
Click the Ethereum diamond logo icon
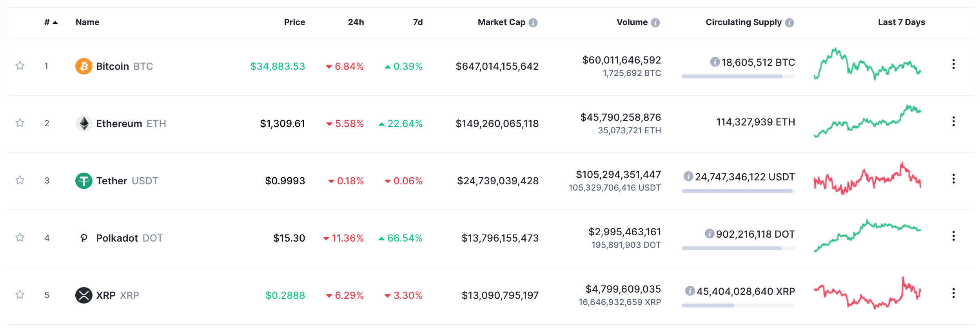pos(83,124)
